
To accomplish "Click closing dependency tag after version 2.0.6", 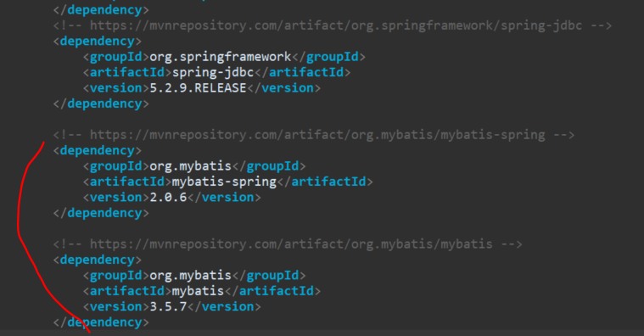I will pos(101,213).
